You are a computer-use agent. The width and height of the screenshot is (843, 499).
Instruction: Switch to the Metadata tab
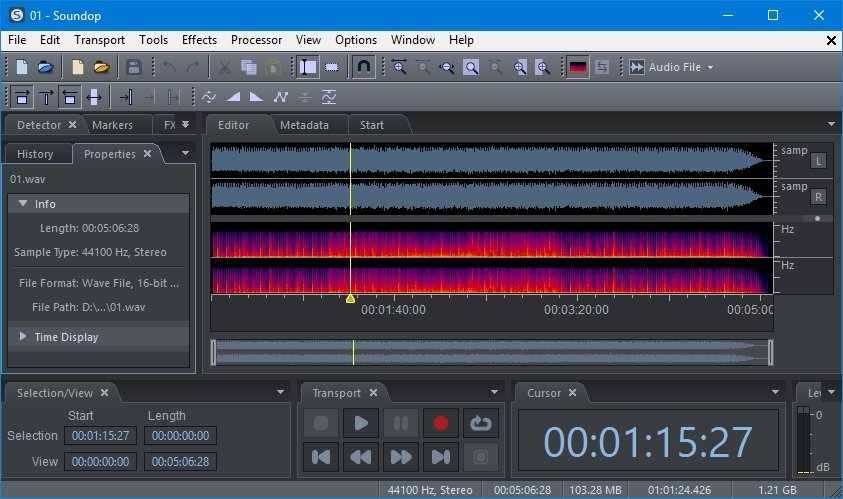304,125
